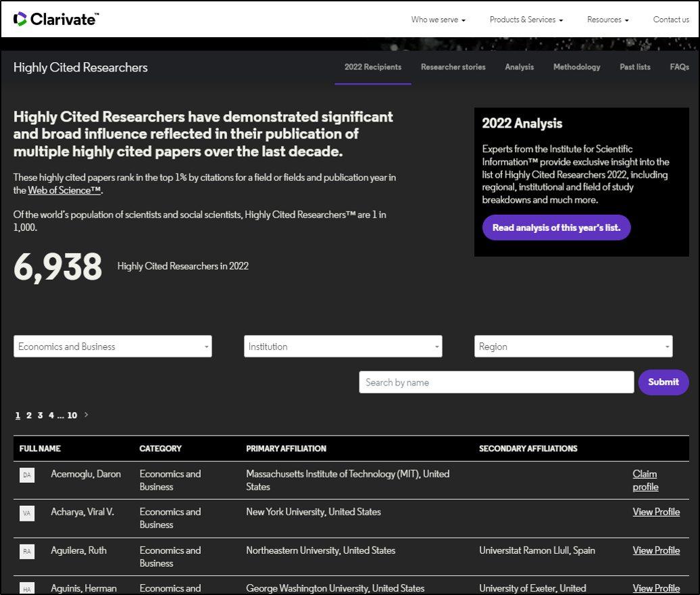
Task: Switch to the Analysis tab
Action: pos(519,67)
